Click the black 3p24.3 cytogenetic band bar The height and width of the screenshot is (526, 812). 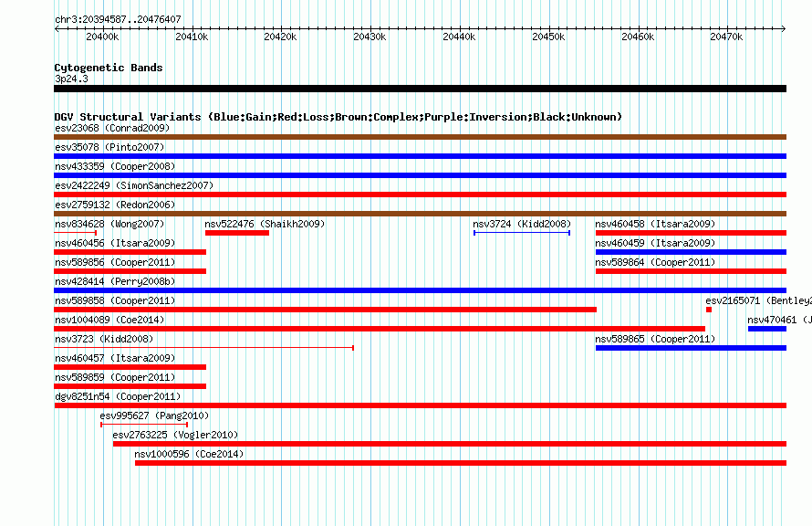coord(420,89)
